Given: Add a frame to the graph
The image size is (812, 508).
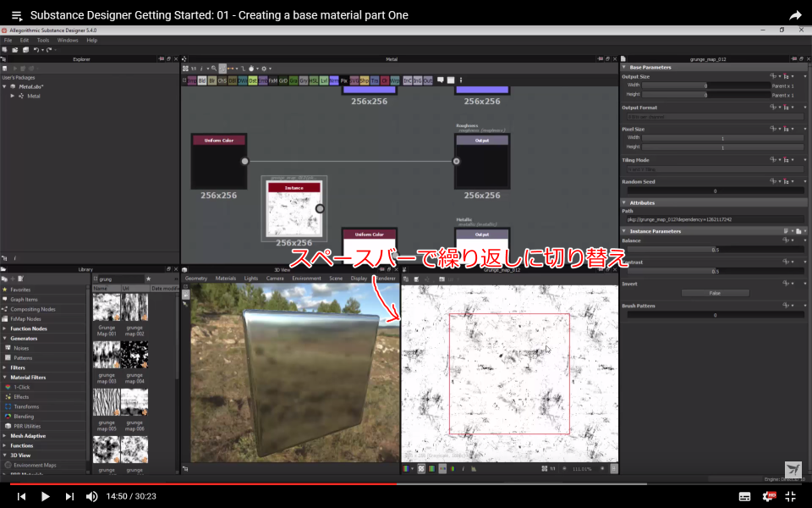Looking at the screenshot, I should click(x=451, y=80).
